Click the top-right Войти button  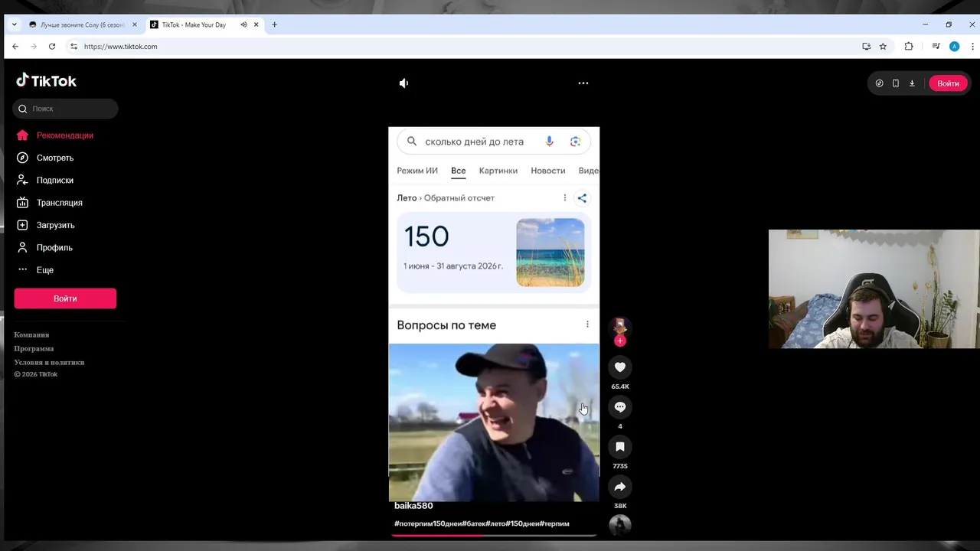pyautogui.click(x=948, y=83)
